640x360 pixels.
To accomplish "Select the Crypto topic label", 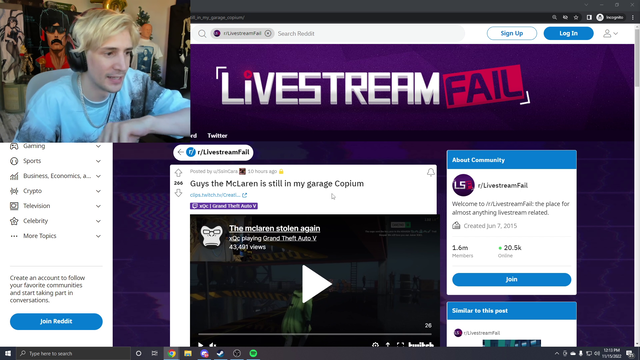I will [x=32, y=191].
